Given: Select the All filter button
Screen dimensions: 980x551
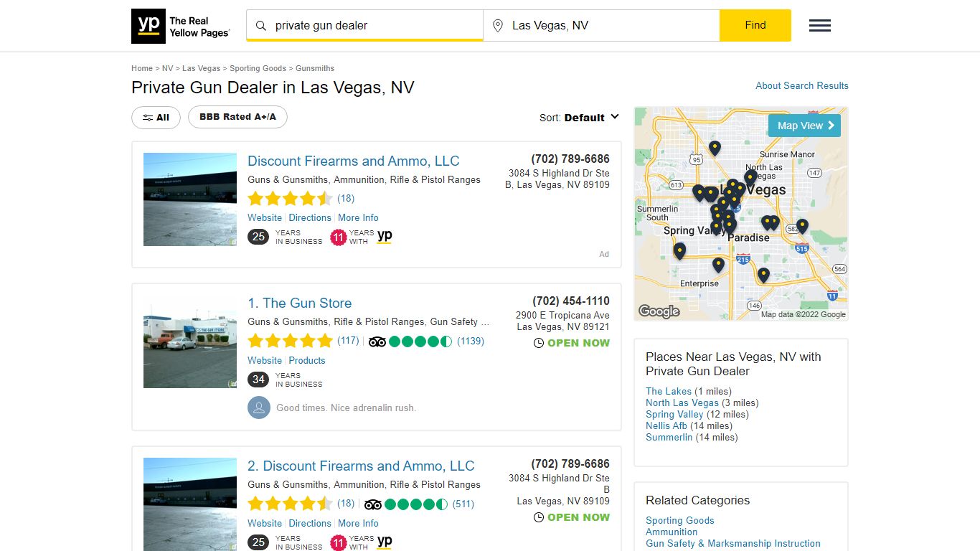Looking at the screenshot, I should [x=156, y=118].
